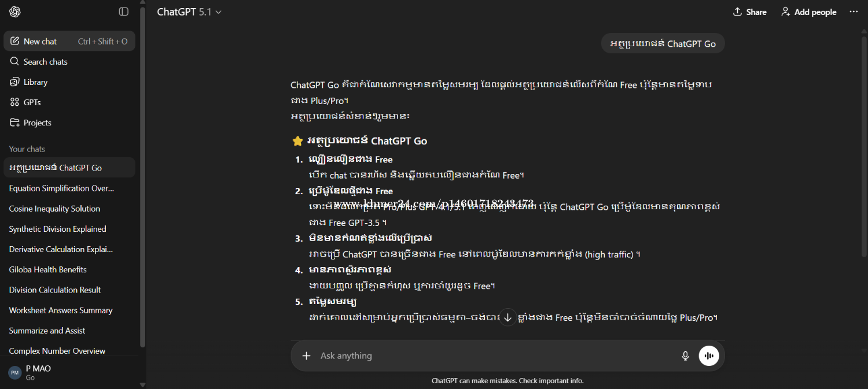The height and width of the screenshot is (389, 868).
Task: Click Add people button
Action: (808, 12)
